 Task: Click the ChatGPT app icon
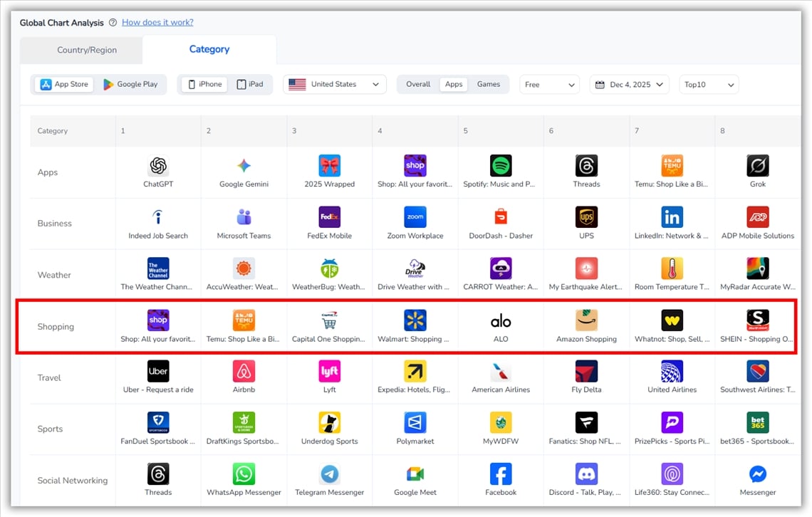point(158,166)
